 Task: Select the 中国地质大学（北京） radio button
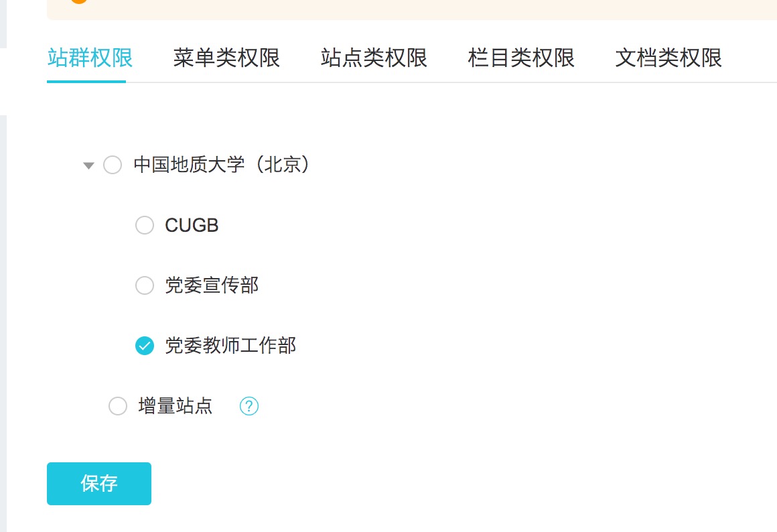(113, 165)
